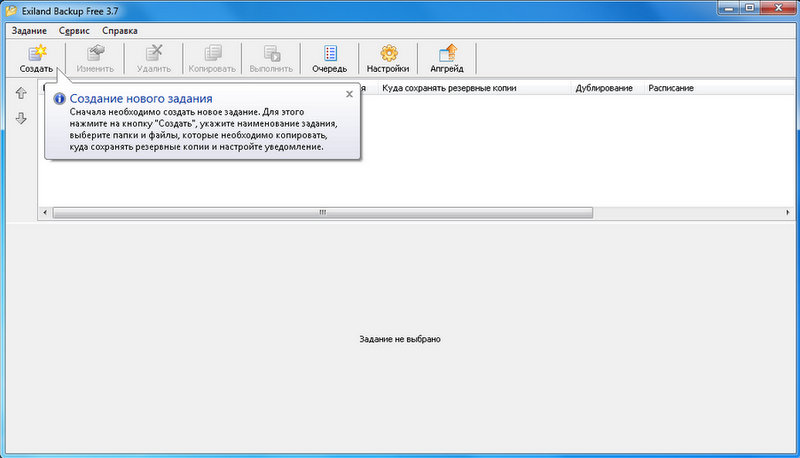
Task: Close the Exiland Backup window
Action: (x=779, y=8)
